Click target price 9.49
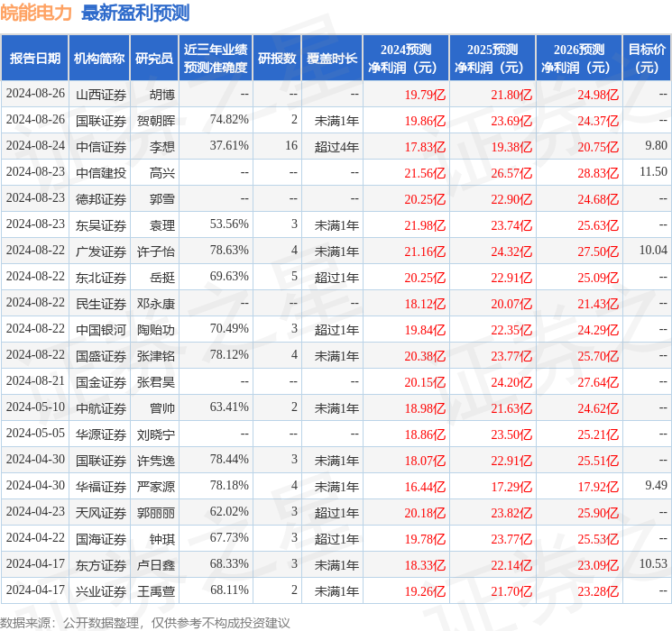Viewport: 672px width, 631px height. tap(656, 485)
